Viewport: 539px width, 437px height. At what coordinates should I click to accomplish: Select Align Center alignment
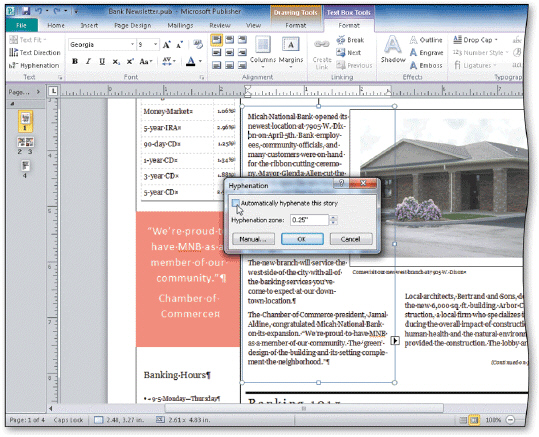point(229,52)
